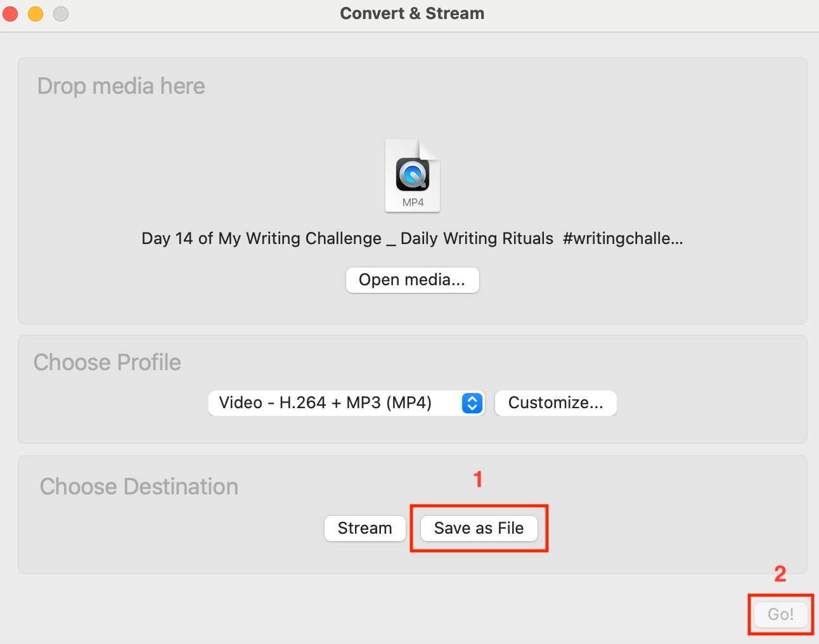Select the Day 14 Writing Challenge filename
819x644 pixels.
412,238
